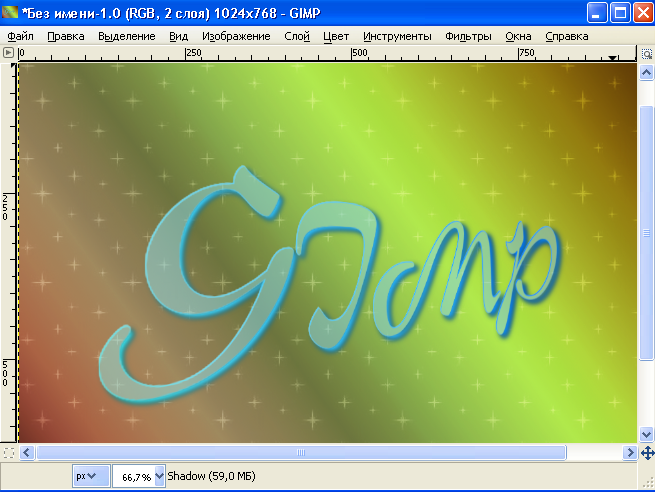Click the horizontal scrollbar left arrow
655x492 pixels.
click(x=27, y=453)
